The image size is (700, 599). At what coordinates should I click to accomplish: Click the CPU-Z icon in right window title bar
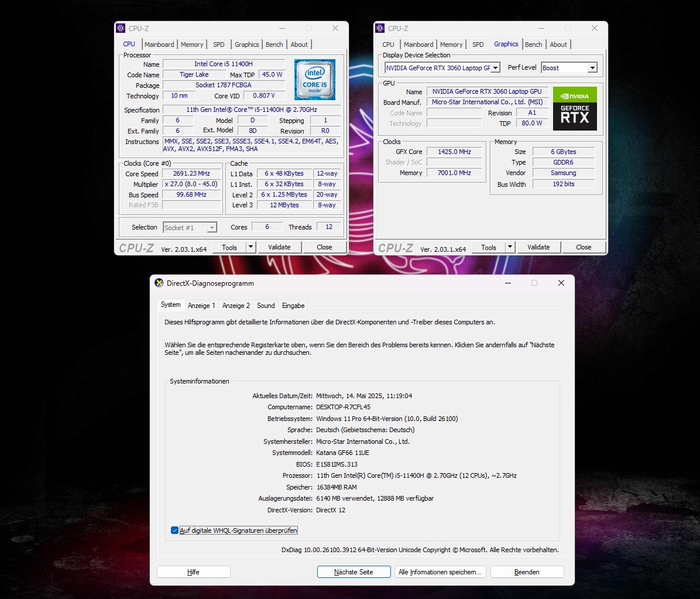pos(380,28)
